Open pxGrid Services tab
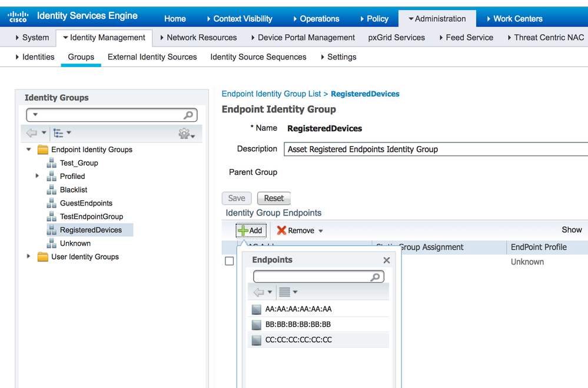The width and height of the screenshot is (588, 388). point(396,38)
